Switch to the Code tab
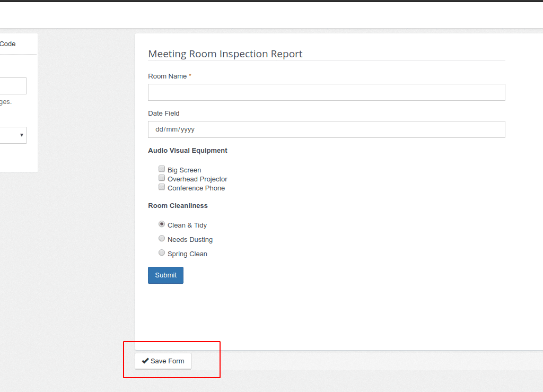This screenshot has height=392, width=543. (7, 44)
